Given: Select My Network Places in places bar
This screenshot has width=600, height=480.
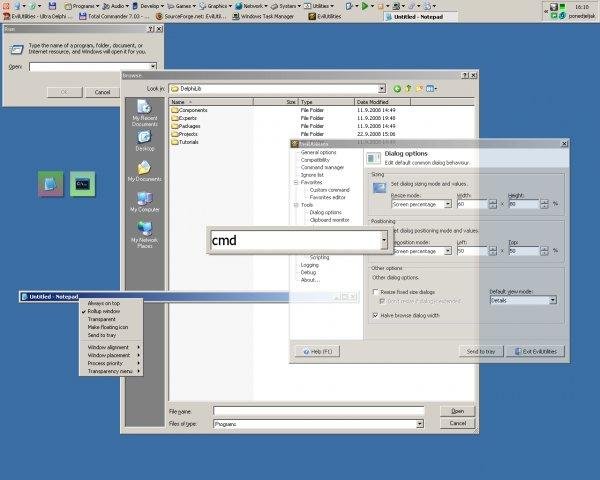Looking at the screenshot, I should [x=145, y=235].
